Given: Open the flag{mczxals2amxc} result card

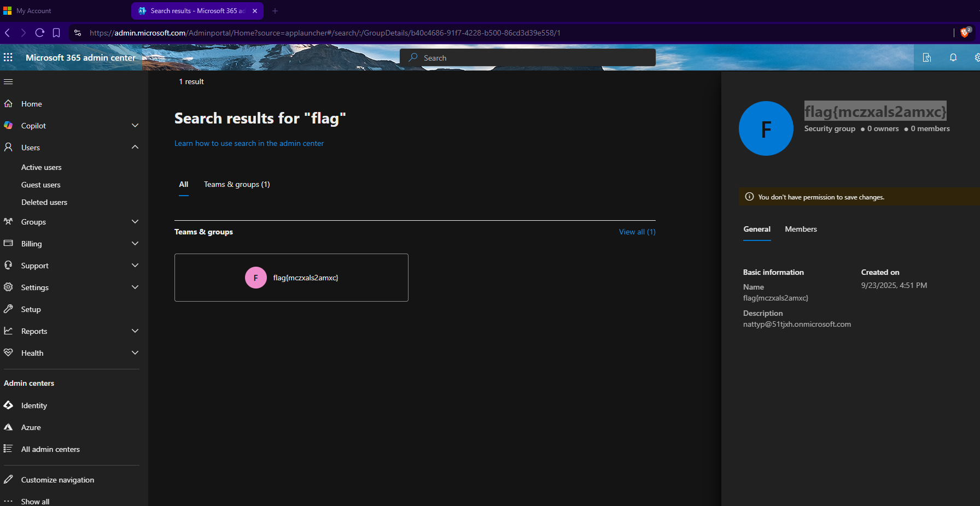Looking at the screenshot, I should coord(291,278).
